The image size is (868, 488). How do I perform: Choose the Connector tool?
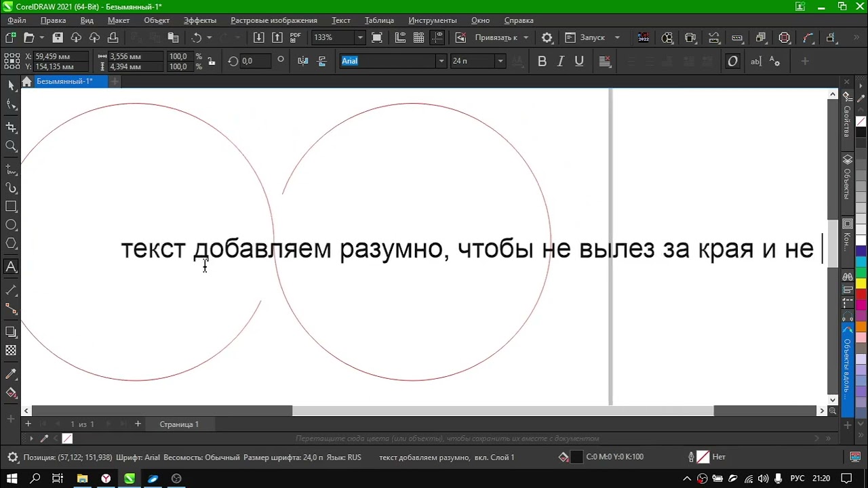tap(11, 308)
